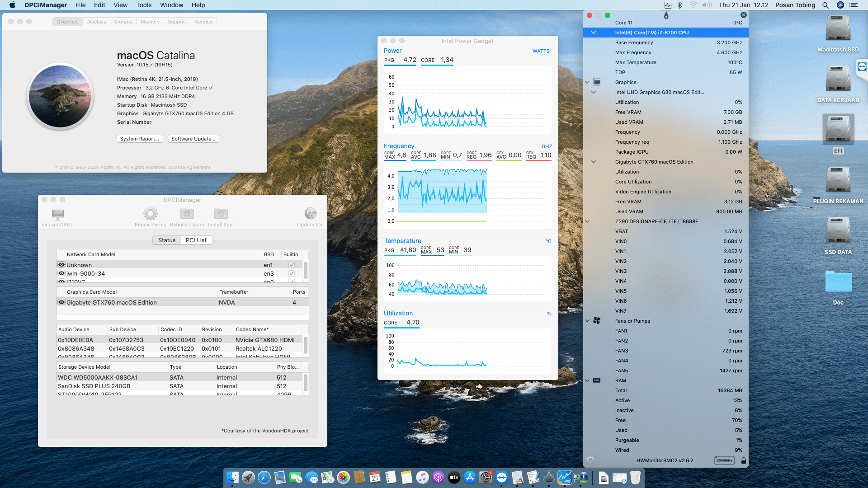The image size is (868, 488).
Task: Click the Update IDs globe icon
Action: [x=310, y=213]
